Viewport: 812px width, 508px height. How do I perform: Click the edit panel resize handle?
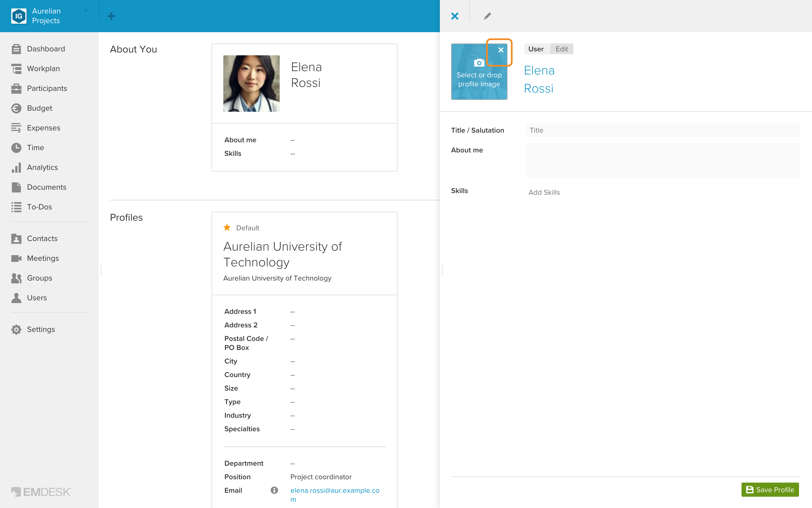tap(442, 270)
